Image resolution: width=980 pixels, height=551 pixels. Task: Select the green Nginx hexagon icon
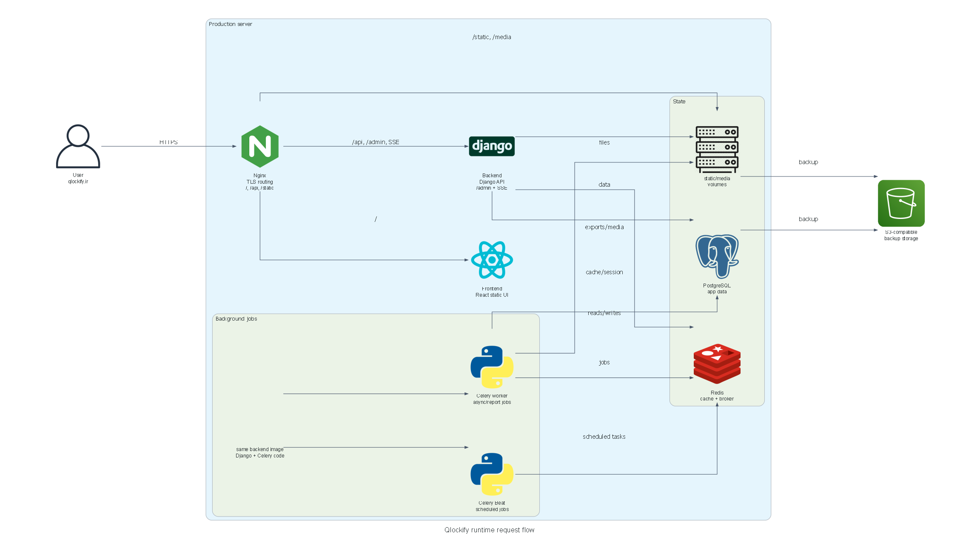click(260, 146)
